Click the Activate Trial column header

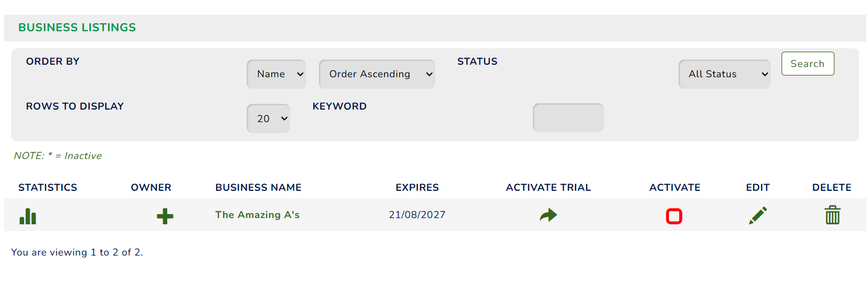[548, 187]
